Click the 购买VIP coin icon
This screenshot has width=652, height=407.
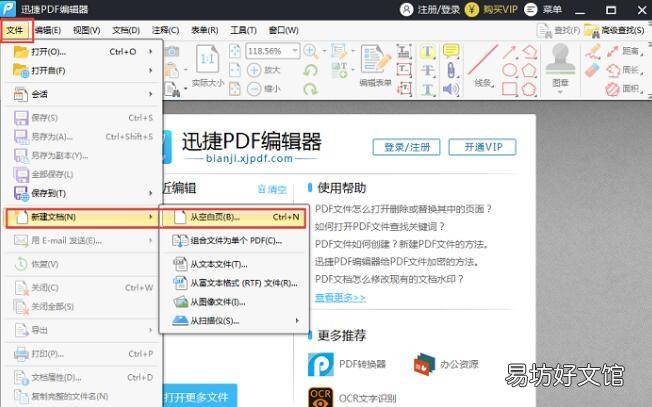[472, 10]
